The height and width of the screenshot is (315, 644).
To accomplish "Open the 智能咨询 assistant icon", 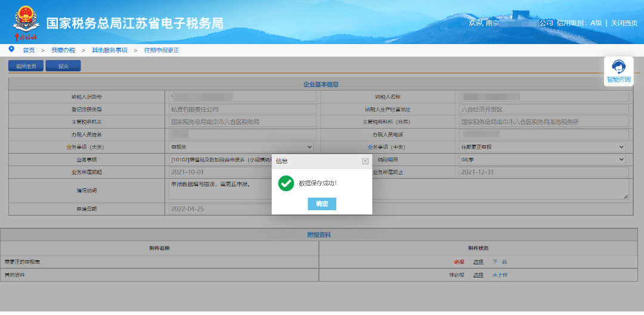I will pos(618,71).
